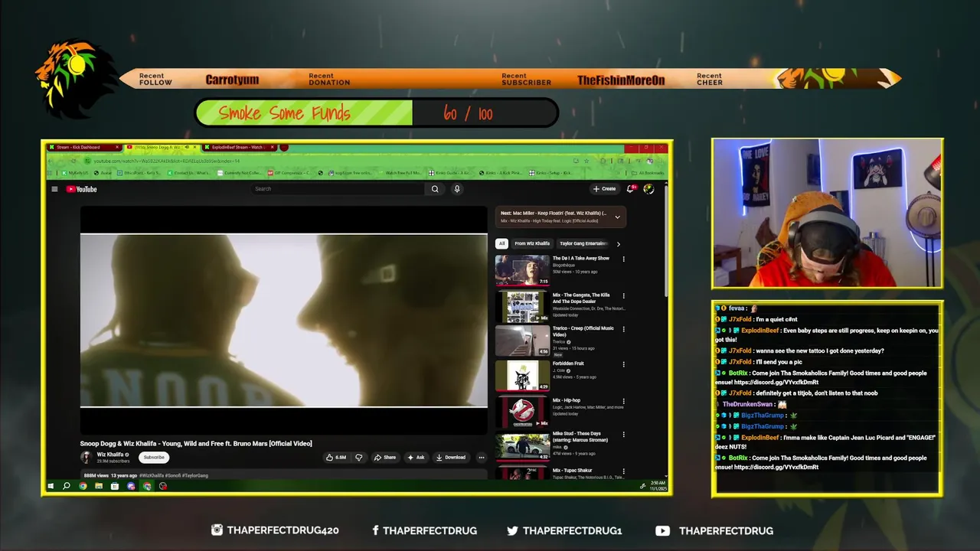Screen dimensions: 980x551
Task: Open more actions menu below the video
Action: [481, 458]
